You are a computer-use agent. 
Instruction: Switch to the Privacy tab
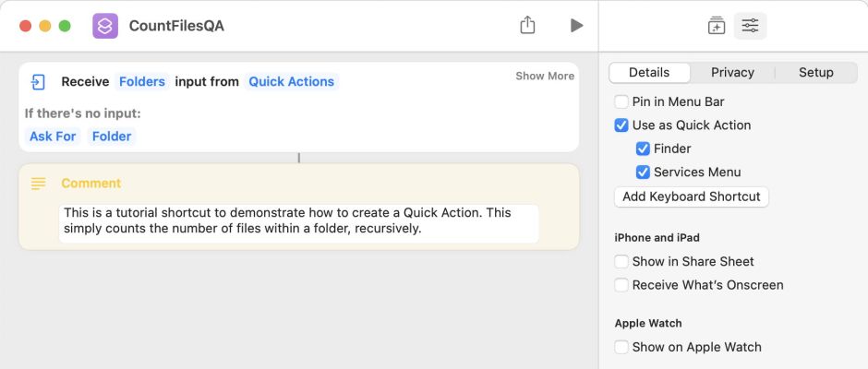pyautogui.click(x=732, y=73)
